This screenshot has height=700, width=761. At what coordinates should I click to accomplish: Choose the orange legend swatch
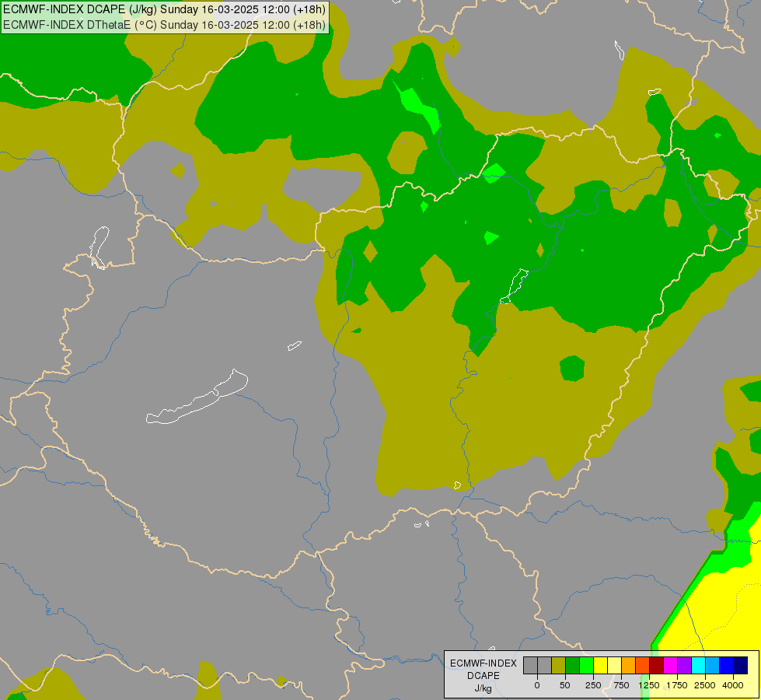[629, 665]
